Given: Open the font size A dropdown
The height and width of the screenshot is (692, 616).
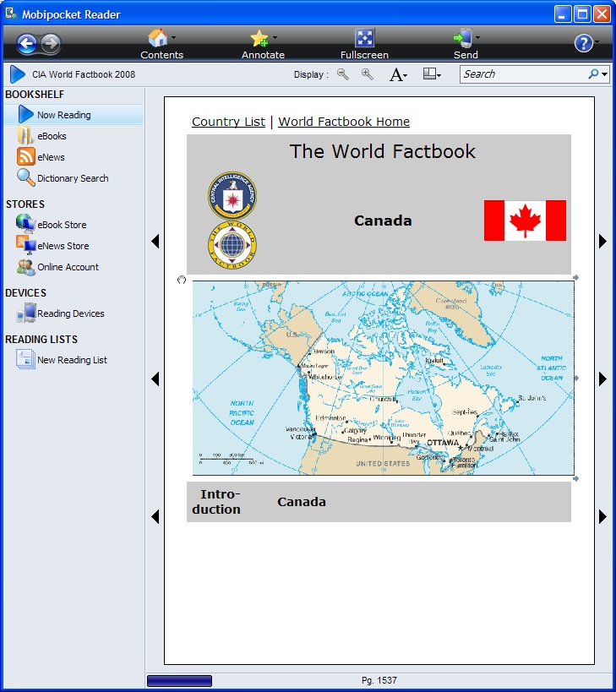Looking at the screenshot, I should point(398,74).
